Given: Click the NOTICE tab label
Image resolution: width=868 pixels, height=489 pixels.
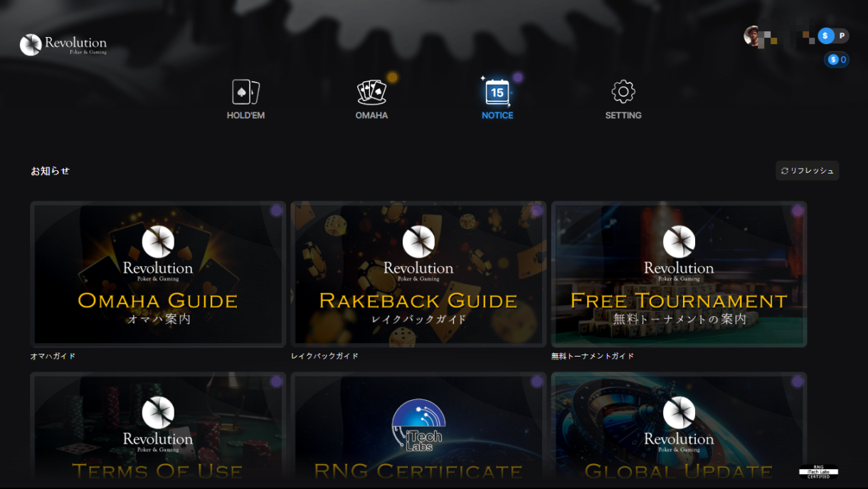Looking at the screenshot, I should tap(497, 115).
